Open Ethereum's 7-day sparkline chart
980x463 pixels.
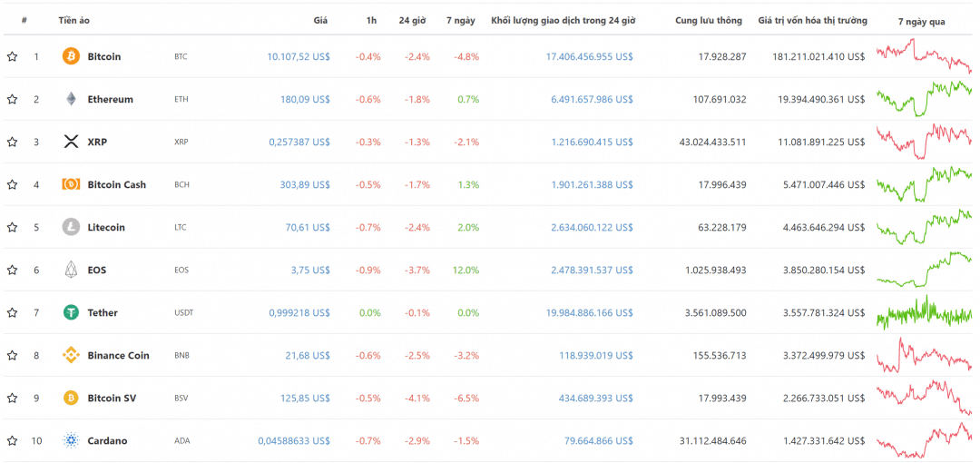tap(925, 99)
